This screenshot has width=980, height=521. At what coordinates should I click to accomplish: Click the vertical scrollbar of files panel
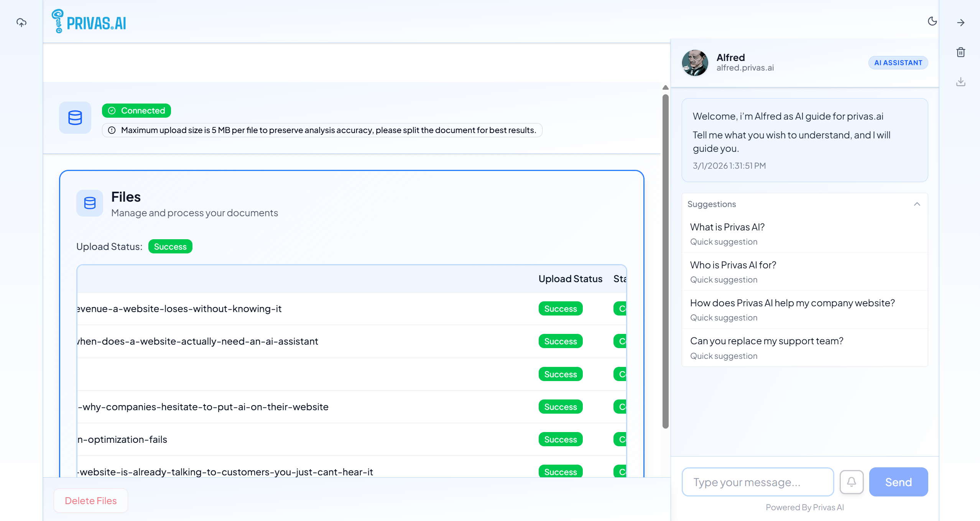(666, 261)
